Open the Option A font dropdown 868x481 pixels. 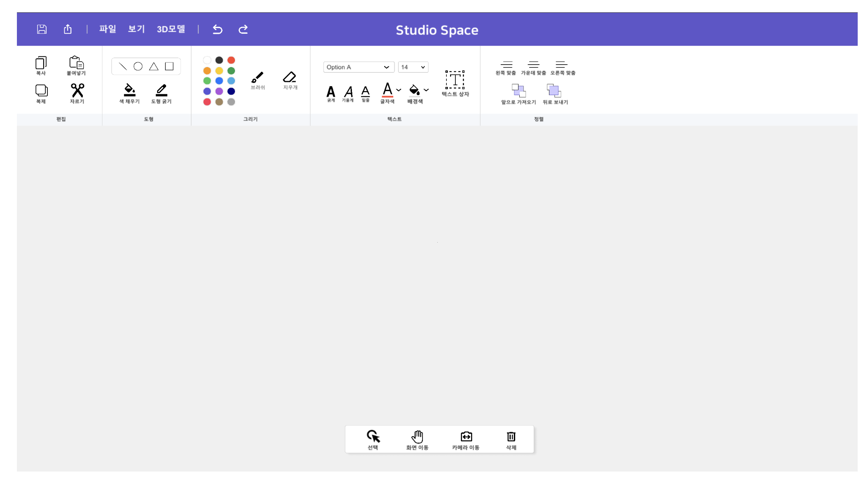pyautogui.click(x=358, y=67)
